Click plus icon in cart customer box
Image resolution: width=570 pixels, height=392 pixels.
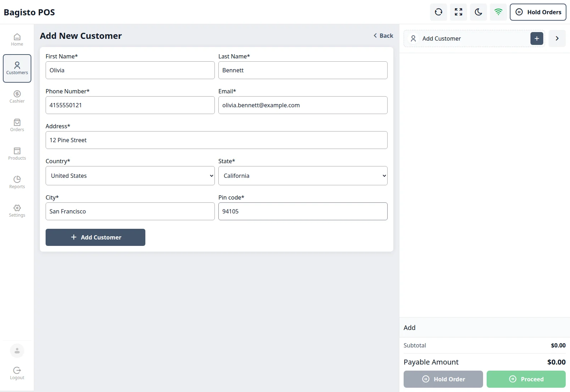pos(537,38)
